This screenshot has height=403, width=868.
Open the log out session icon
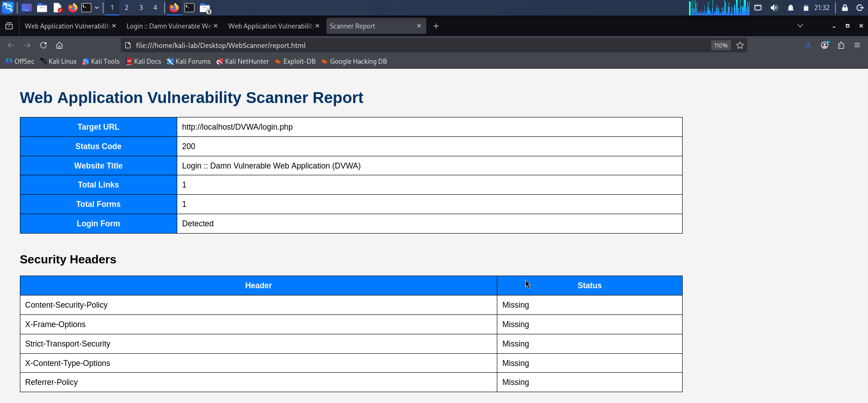coord(860,8)
